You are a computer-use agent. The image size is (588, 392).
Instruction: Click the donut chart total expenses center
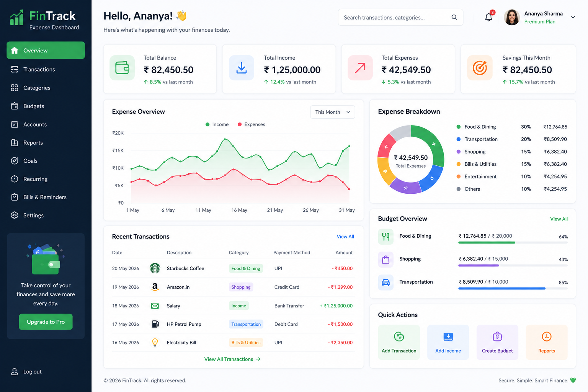tap(411, 161)
